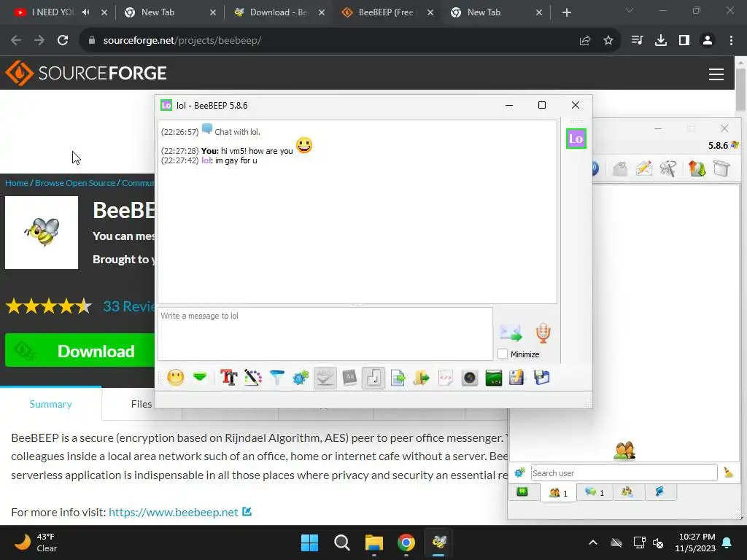The width and height of the screenshot is (747, 560).
Task: Click the grey envelope icon in main window
Action: click(620, 168)
